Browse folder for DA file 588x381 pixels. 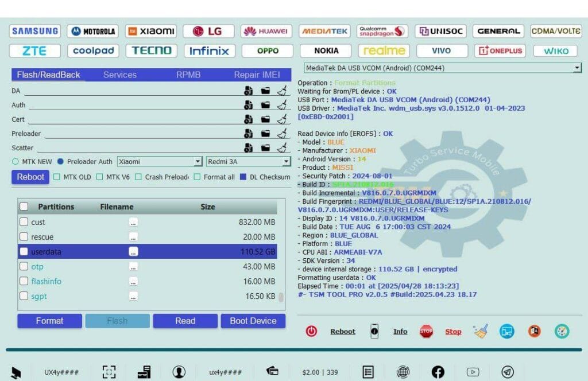[265, 91]
